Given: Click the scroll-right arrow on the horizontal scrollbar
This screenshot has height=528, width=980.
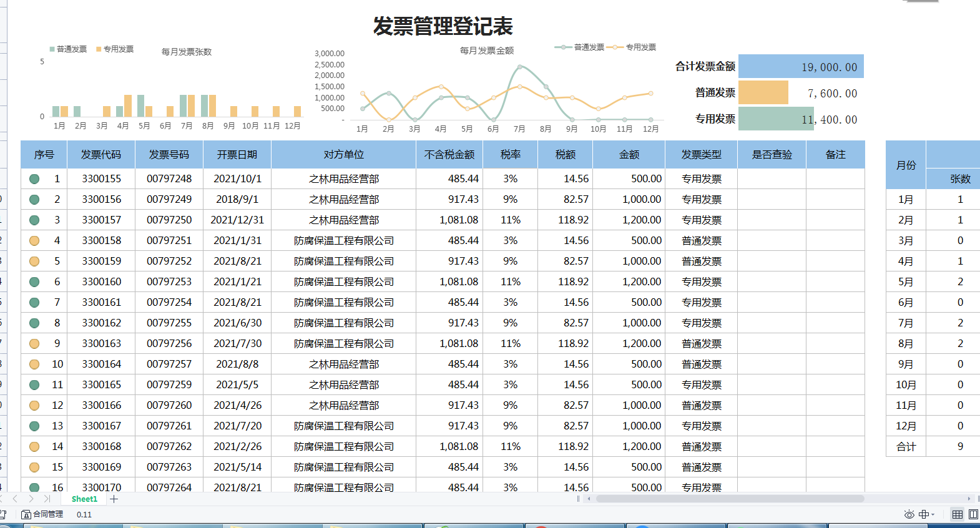Looking at the screenshot, I should tap(969, 499).
